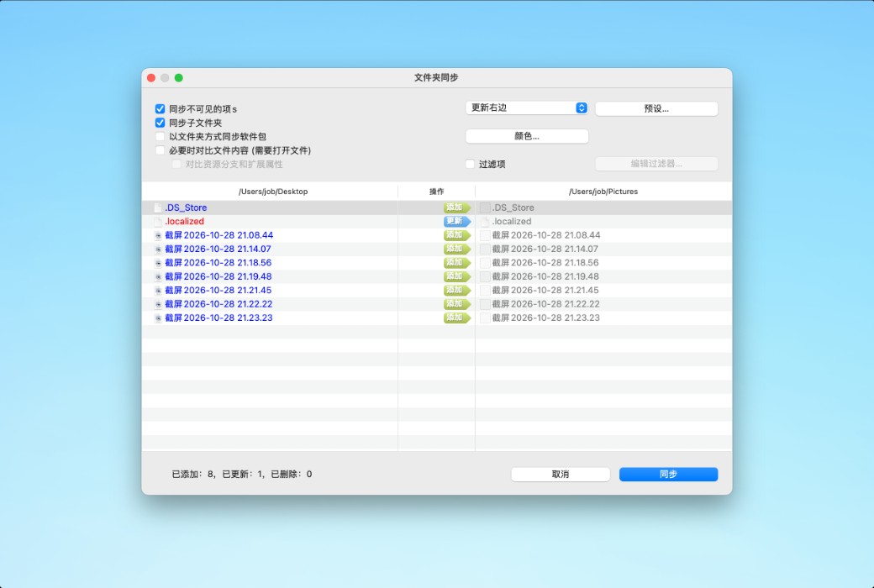Click the 文件夹同步 window title
Viewport: 874px width, 588px height.
436,77
